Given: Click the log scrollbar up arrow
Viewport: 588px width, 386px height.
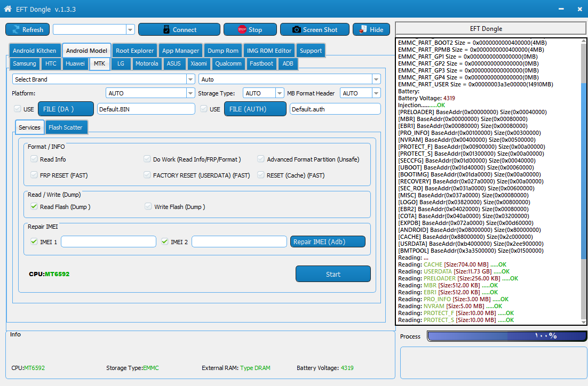Looking at the screenshot, I should [x=584, y=41].
